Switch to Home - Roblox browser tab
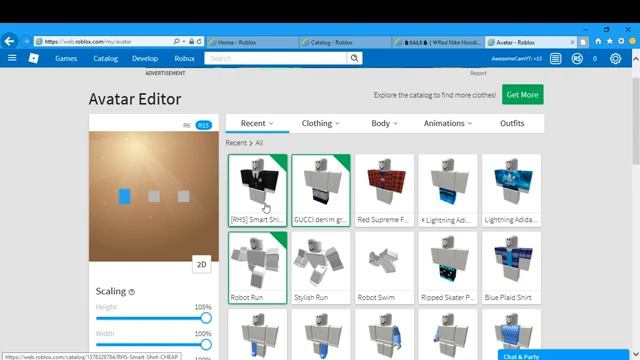 (x=252, y=42)
